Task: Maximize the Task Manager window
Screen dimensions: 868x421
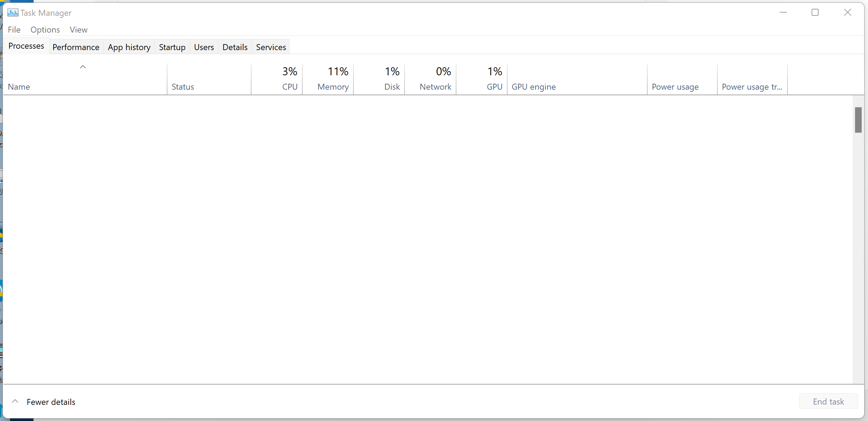Action: click(x=815, y=13)
